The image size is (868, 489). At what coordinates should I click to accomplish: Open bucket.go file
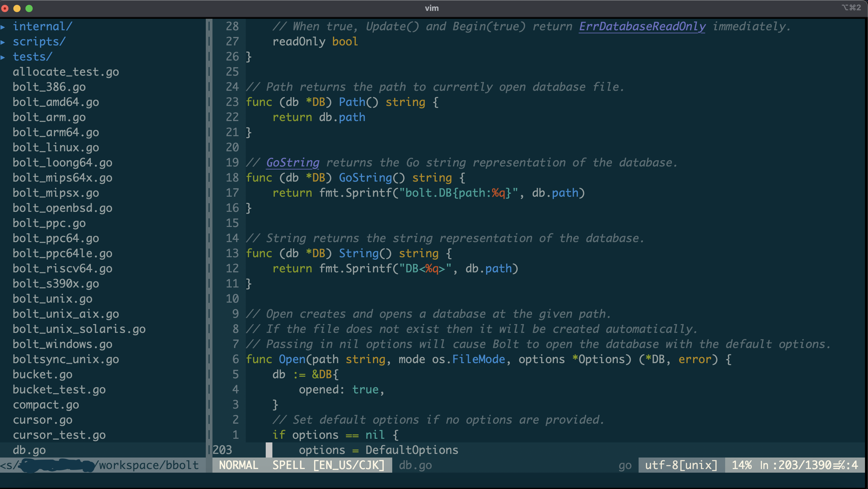pyautogui.click(x=42, y=374)
